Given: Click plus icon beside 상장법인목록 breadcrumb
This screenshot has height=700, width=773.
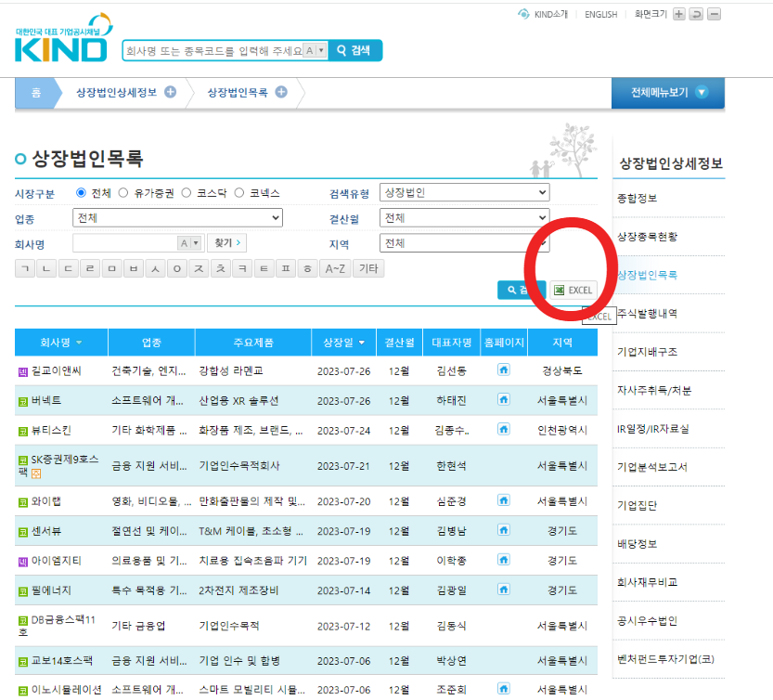Looking at the screenshot, I should 281,92.
